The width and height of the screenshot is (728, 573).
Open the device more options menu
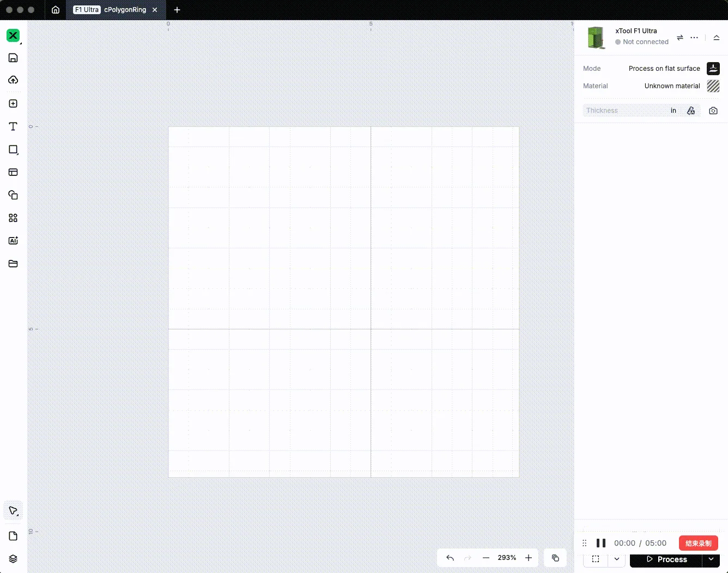694,38
